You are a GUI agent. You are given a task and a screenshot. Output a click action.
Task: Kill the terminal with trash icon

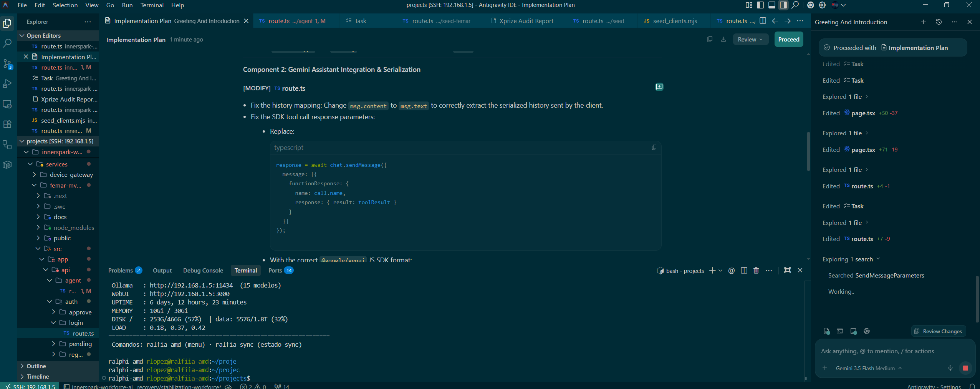tap(756, 270)
